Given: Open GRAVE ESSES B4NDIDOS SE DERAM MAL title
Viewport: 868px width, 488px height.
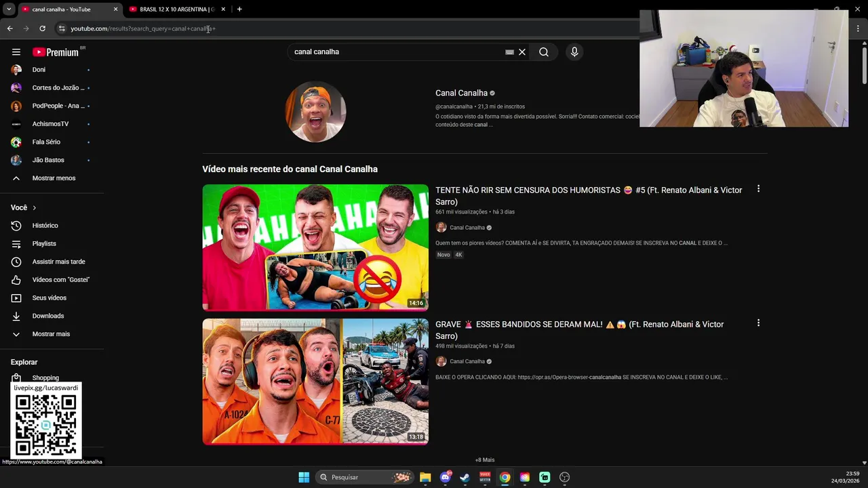Looking at the screenshot, I should [x=580, y=330].
